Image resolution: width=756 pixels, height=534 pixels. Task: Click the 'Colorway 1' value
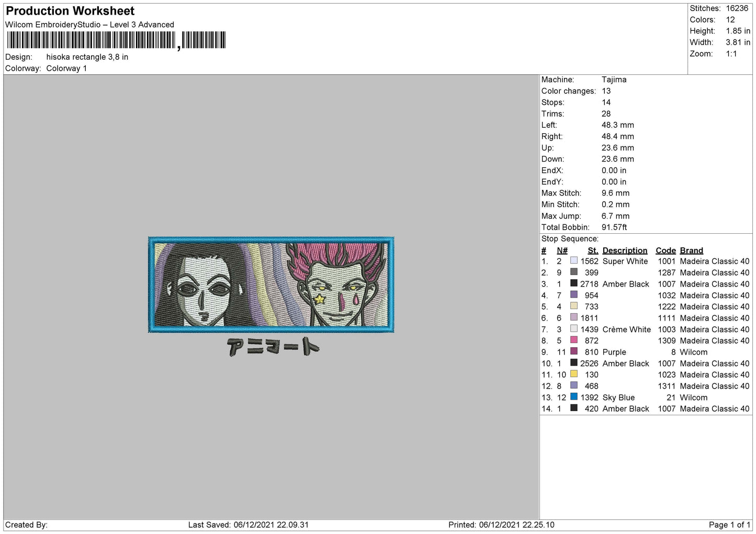tap(66, 69)
